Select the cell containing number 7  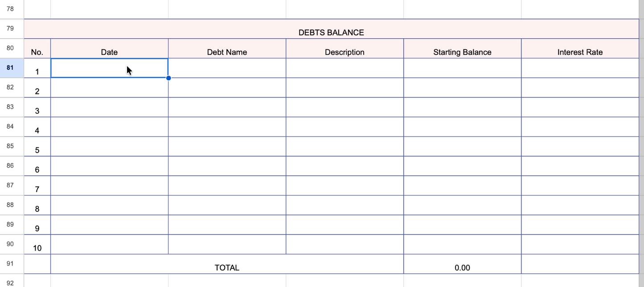point(37,186)
